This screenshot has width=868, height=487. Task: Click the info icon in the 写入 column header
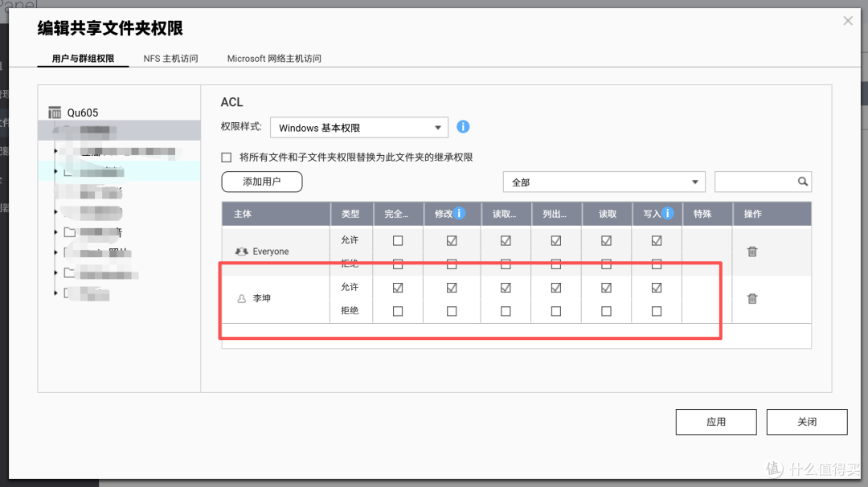pos(668,213)
